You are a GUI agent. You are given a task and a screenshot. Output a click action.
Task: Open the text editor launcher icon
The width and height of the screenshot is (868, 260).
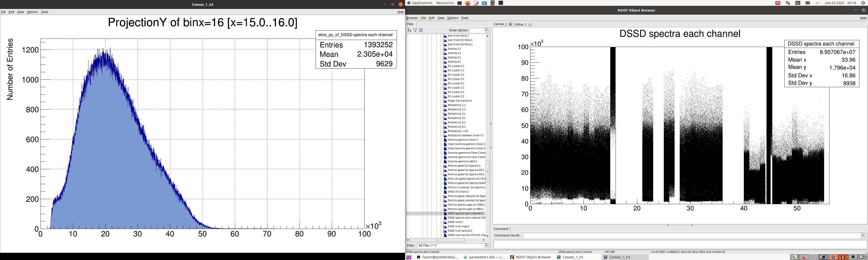tap(476, 3)
